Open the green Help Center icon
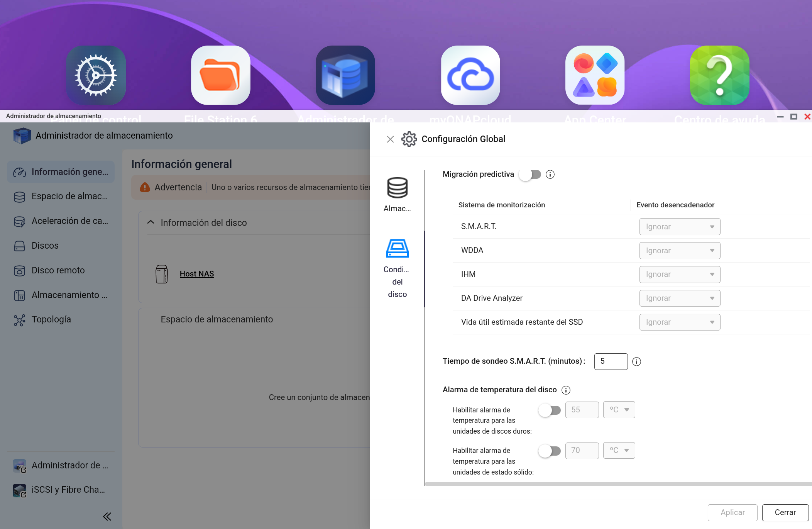This screenshot has width=812, height=529. (x=719, y=75)
